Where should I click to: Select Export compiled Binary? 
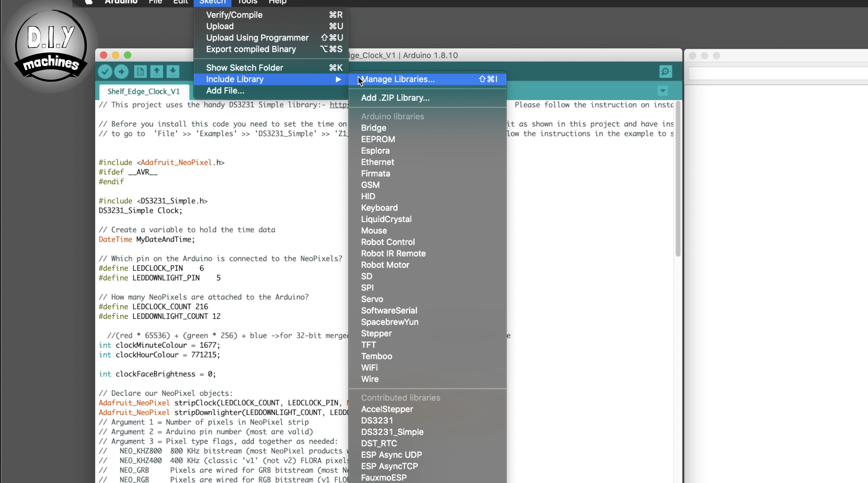[271, 49]
